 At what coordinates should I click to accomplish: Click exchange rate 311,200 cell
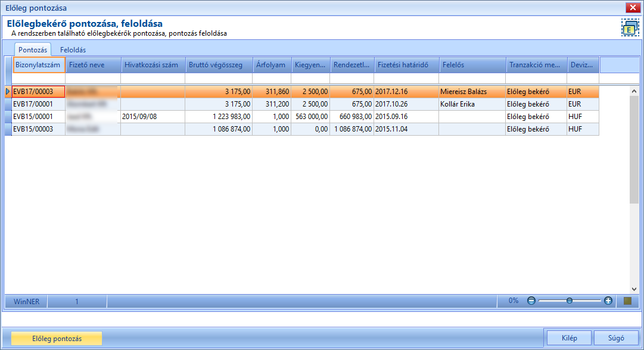[x=272, y=104]
